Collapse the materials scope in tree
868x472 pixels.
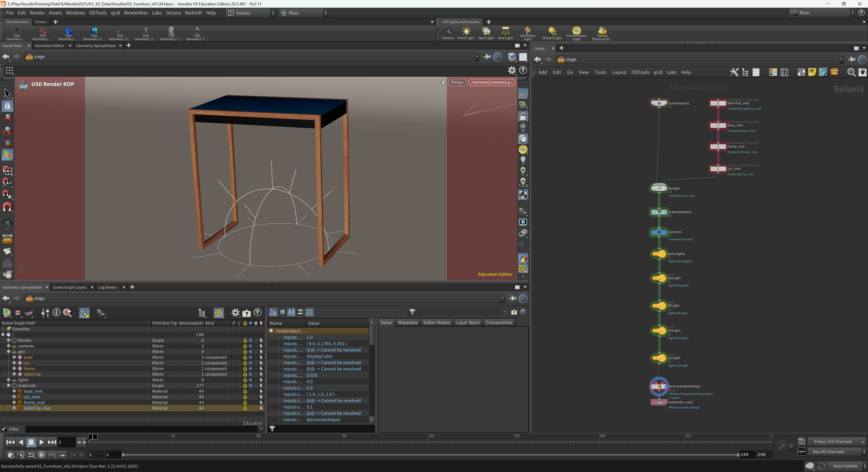(9, 385)
